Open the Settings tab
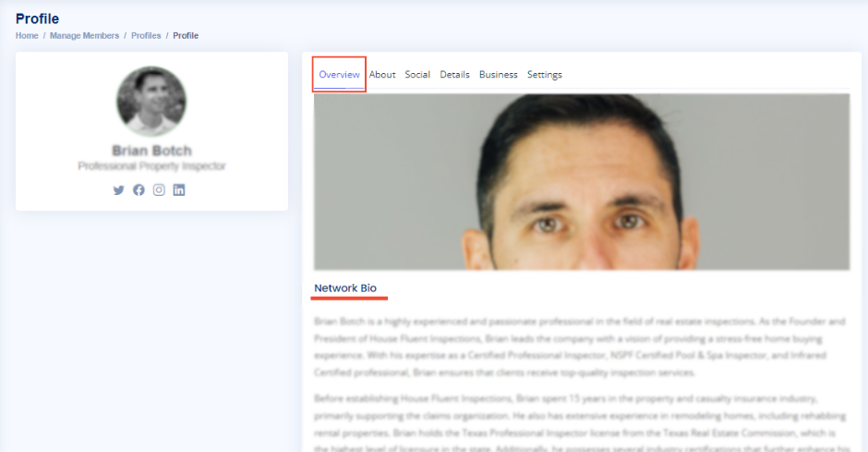 coord(544,75)
